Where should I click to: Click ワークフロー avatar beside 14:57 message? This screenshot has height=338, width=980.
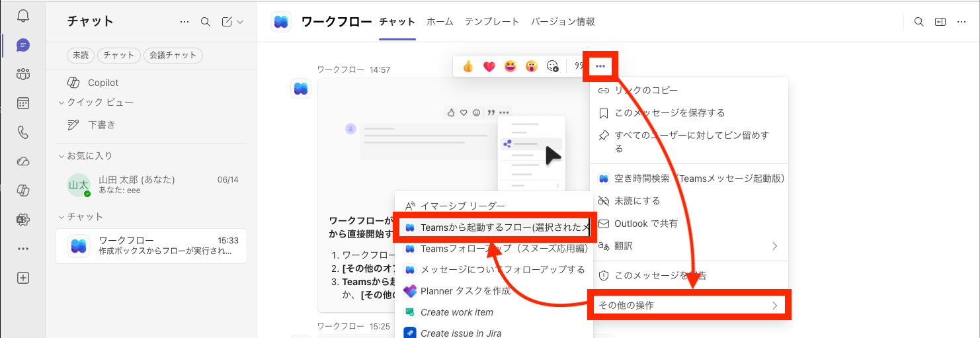tap(301, 88)
